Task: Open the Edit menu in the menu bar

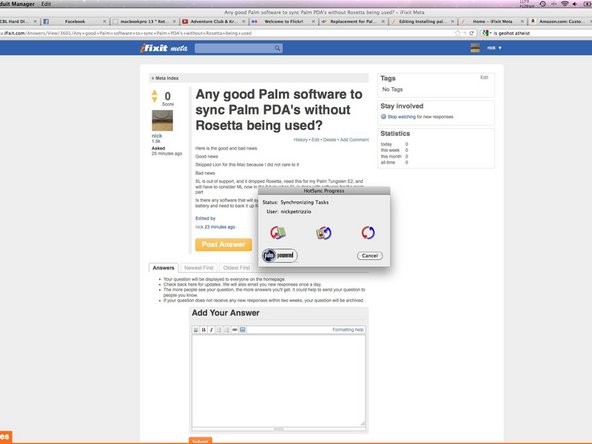Action: [46, 4]
